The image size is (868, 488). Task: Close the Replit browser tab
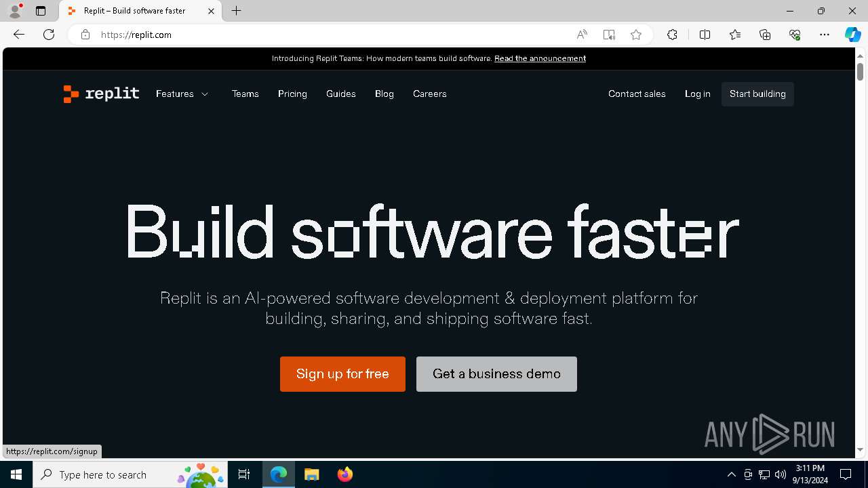211,11
